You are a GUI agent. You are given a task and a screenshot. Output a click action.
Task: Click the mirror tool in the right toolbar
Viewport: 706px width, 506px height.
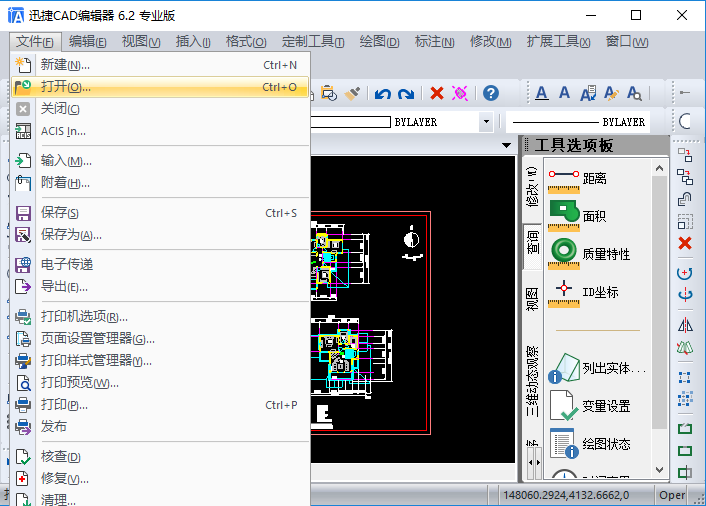click(x=685, y=324)
